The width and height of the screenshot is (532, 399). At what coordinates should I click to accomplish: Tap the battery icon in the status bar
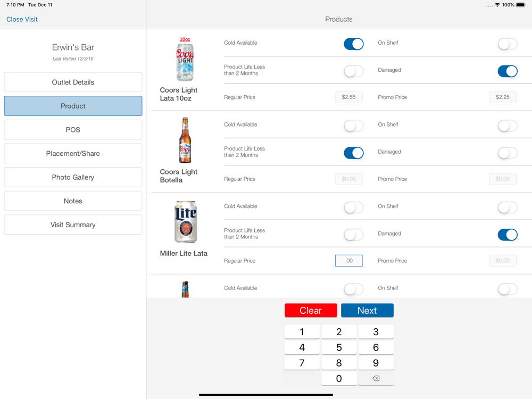521,5
